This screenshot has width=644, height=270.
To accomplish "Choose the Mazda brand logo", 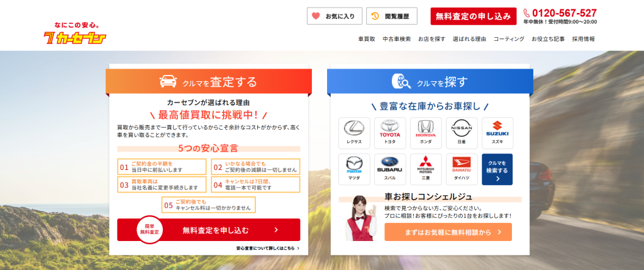I will coord(354,169).
